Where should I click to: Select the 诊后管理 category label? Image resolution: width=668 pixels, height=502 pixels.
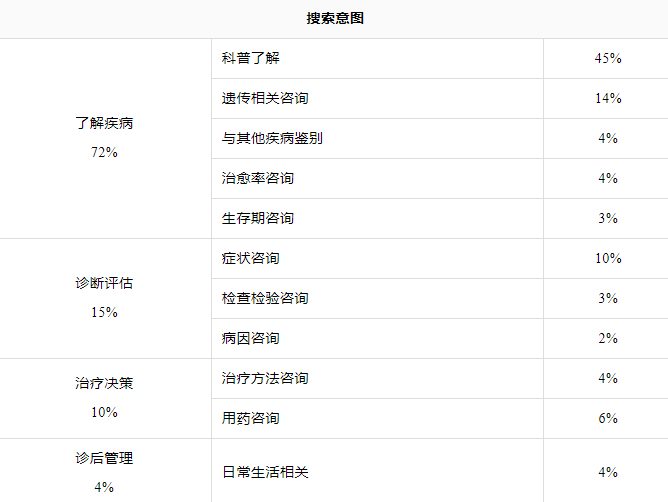tap(104, 458)
